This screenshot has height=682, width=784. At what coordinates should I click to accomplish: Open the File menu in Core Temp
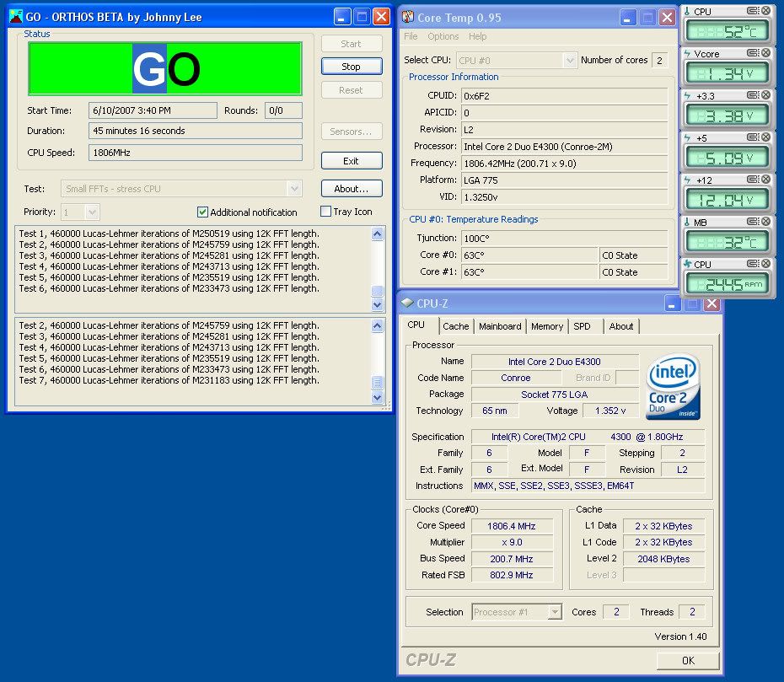coord(411,36)
